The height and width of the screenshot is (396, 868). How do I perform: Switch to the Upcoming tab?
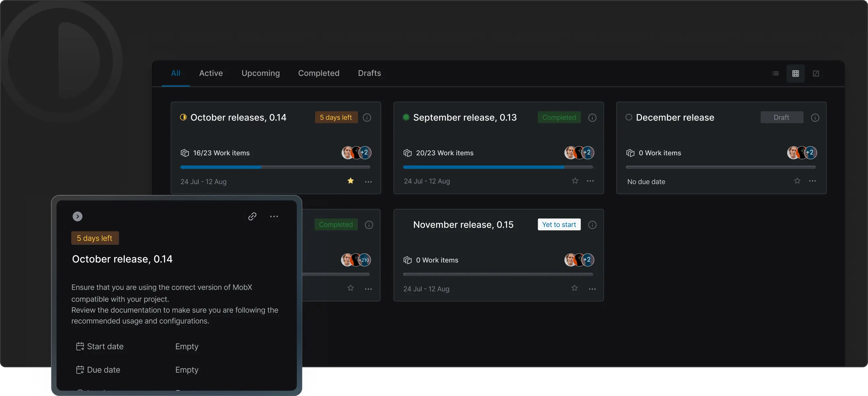pyautogui.click(x=261, y=73)
